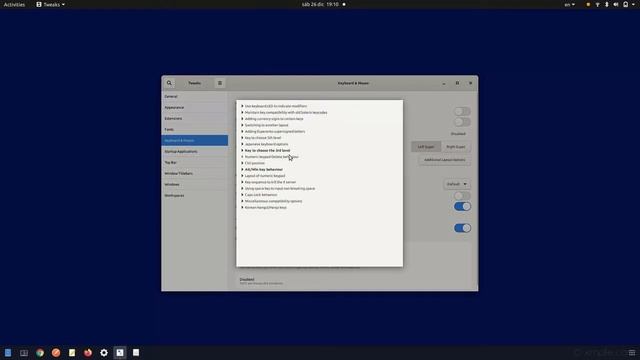Click Key to choose 5th level
The image size is (640, 360).
click(x=263, y=138)
